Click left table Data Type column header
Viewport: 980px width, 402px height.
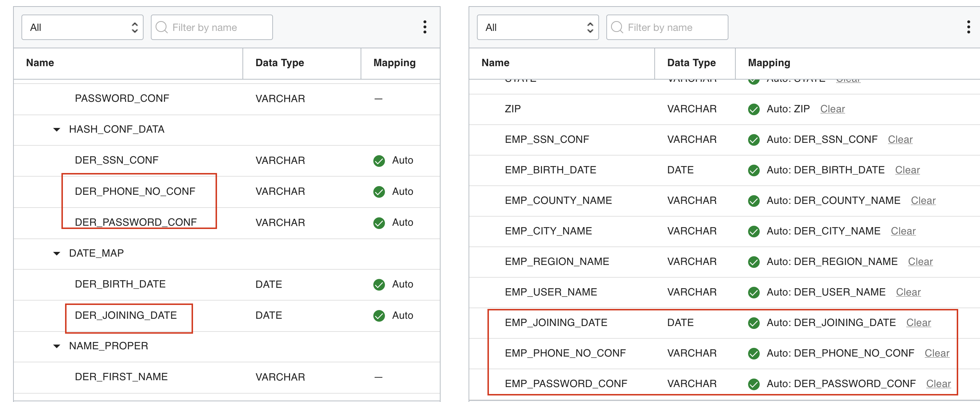click(280, 63)
